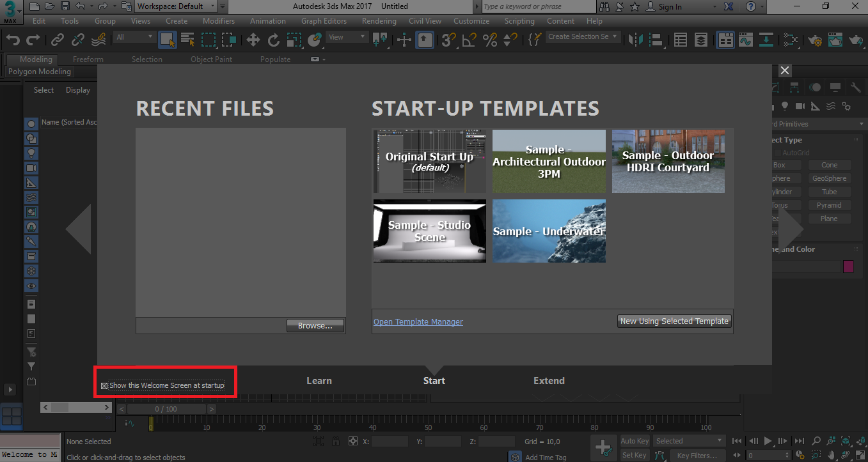Toggle the 3D Snaps button

point(449,40)
